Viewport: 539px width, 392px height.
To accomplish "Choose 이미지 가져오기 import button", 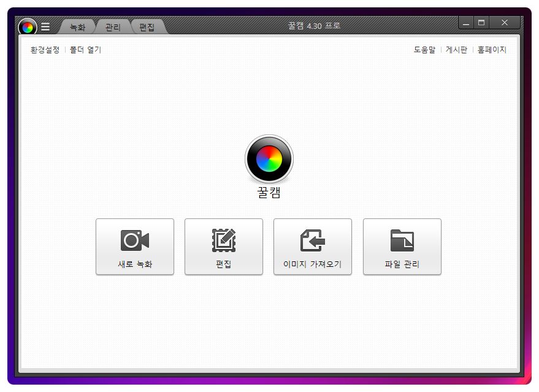I will click(x=313, y=247).
